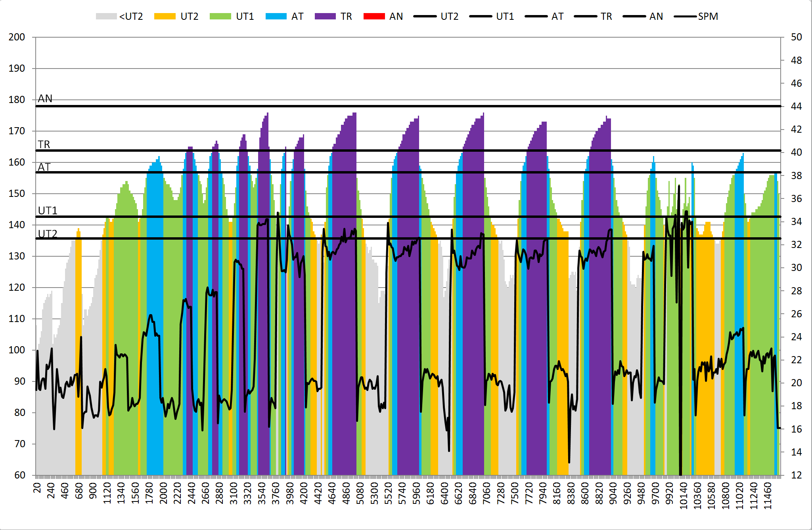812x530 pixels.
Task: Select the blue AT legend swatch
Action: (276, 16)
